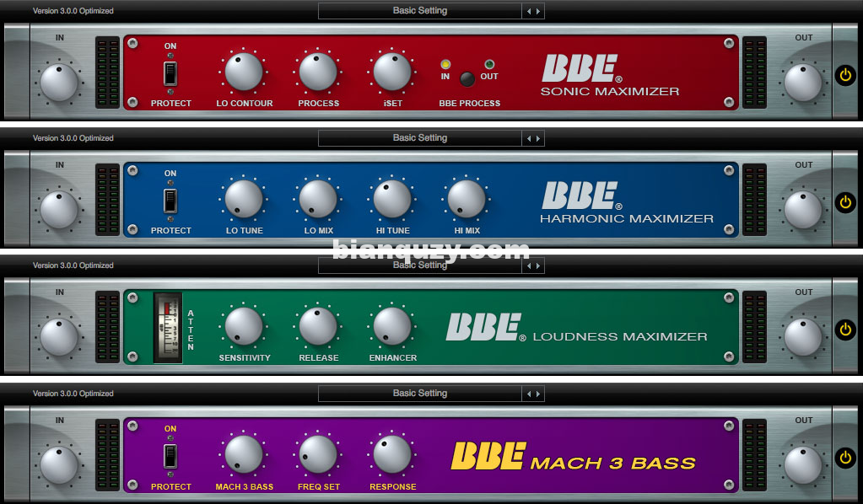
Task: Click the Freq Set knob
Action: click(318, 454)
